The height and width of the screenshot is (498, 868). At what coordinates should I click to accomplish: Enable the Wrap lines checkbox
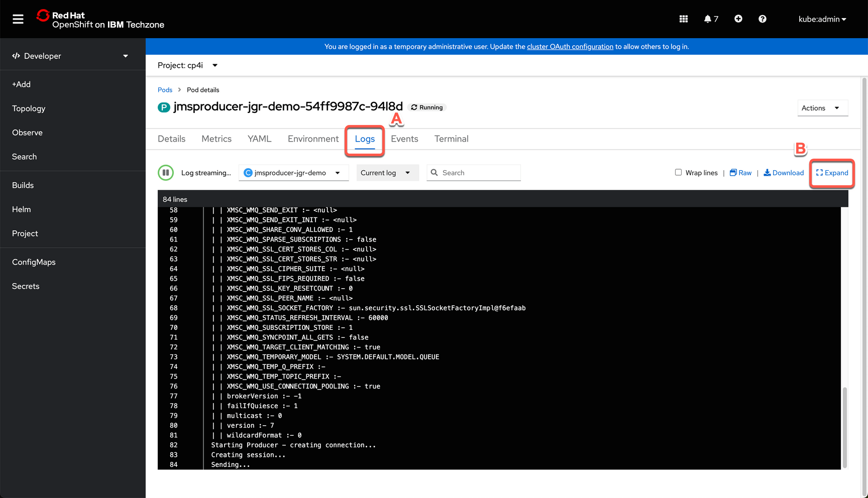pos(678,172)
